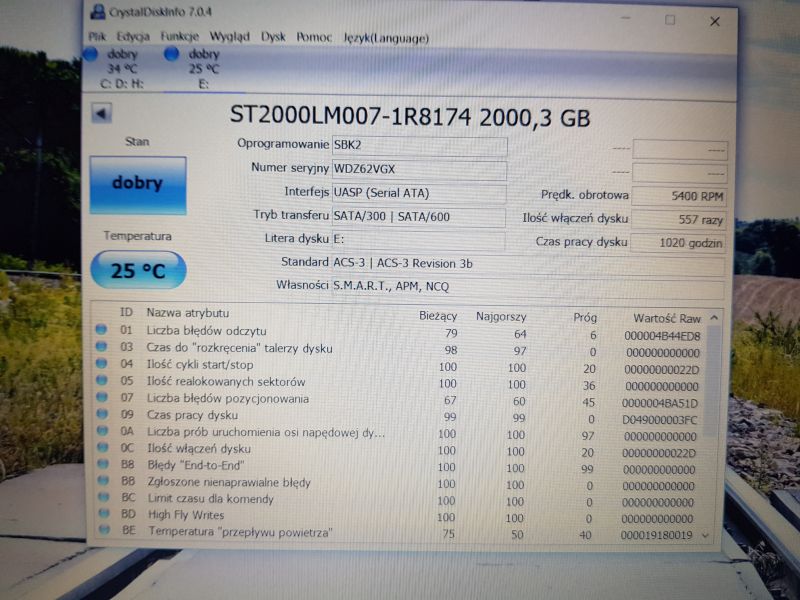The image size is (800, 600).
Task: Click the CrystalDiskInfo title bar icon
Action: coord(97,11)
